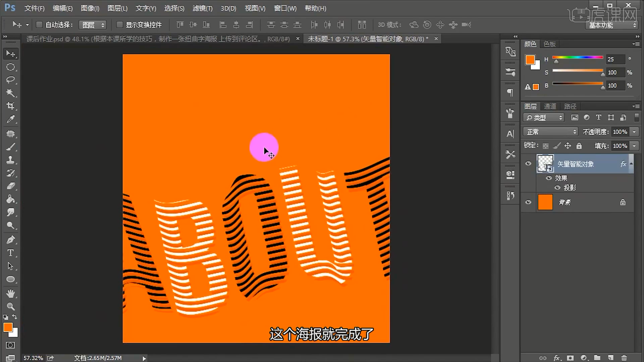Select the 背景 layer thumbnail
The image size is (644, 362).
545,202
